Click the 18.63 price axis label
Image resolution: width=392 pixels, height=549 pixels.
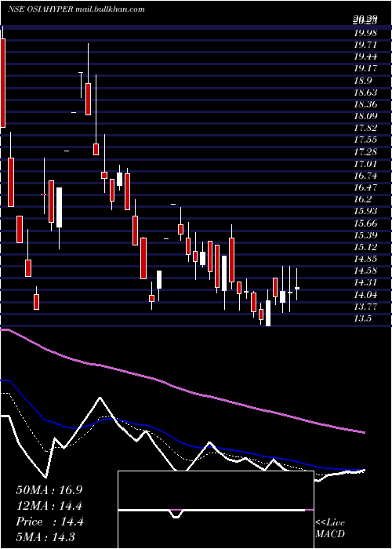365,93
